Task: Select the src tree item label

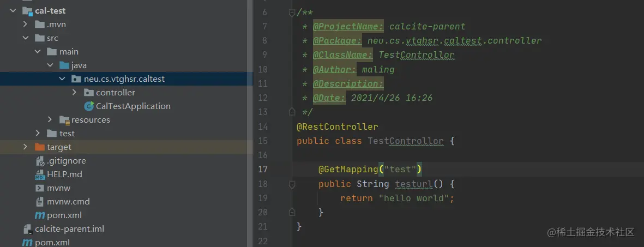Action: (52, 38)
